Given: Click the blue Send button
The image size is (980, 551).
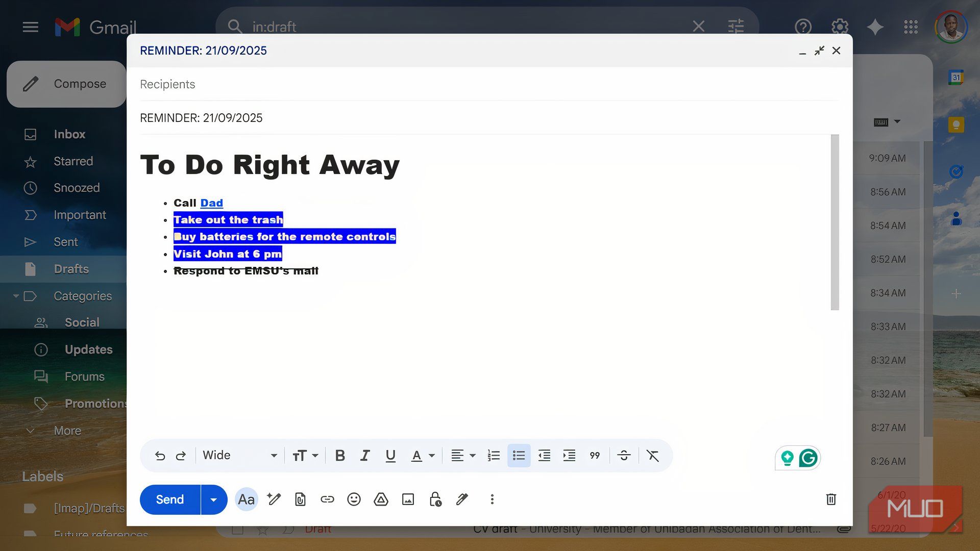Looking at the screenshot, I should [x=170, y=499].
